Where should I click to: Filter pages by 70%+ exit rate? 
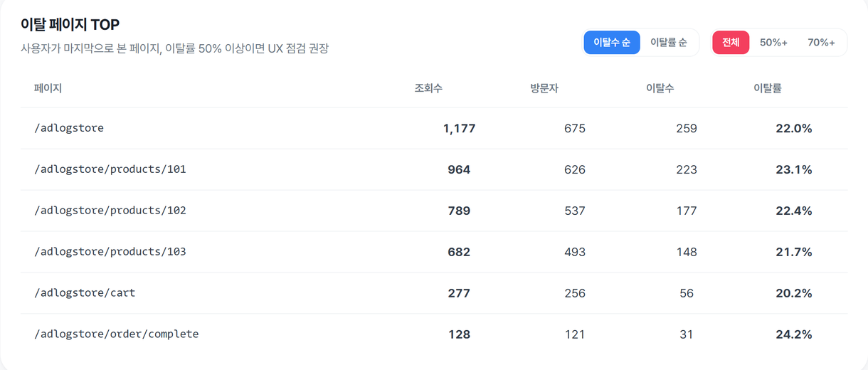pos(821,43)
